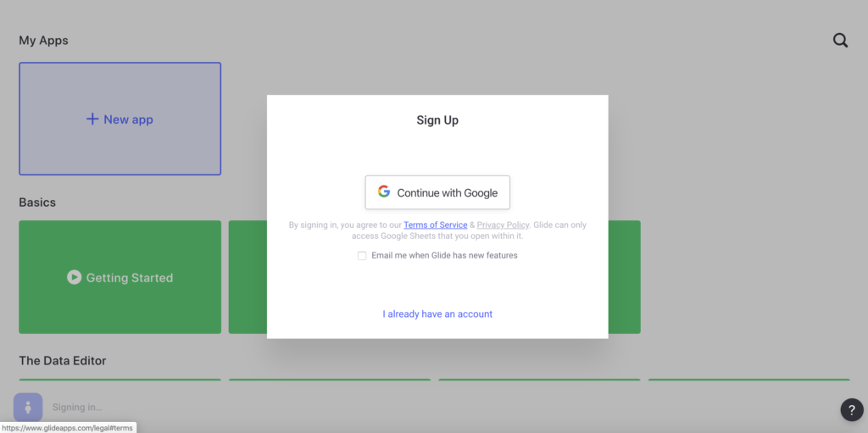Continue with Google to sign up

[437, 192]
